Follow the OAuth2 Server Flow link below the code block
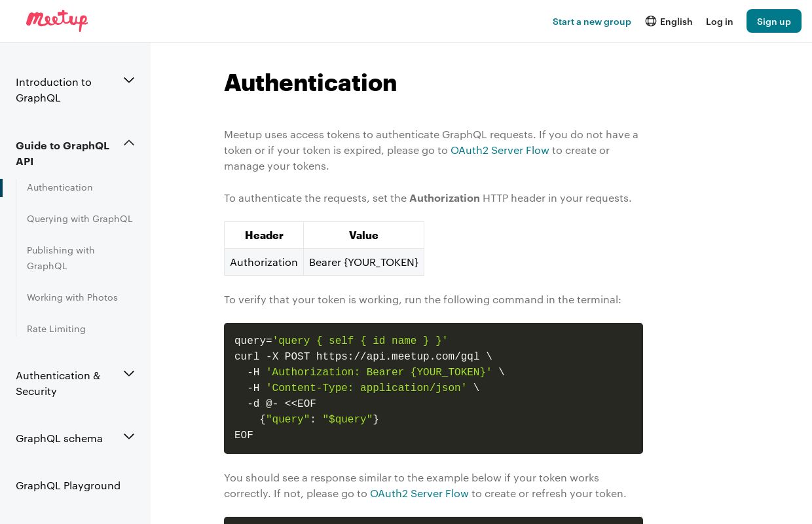 pyautogui.click(x=419, y=493)
